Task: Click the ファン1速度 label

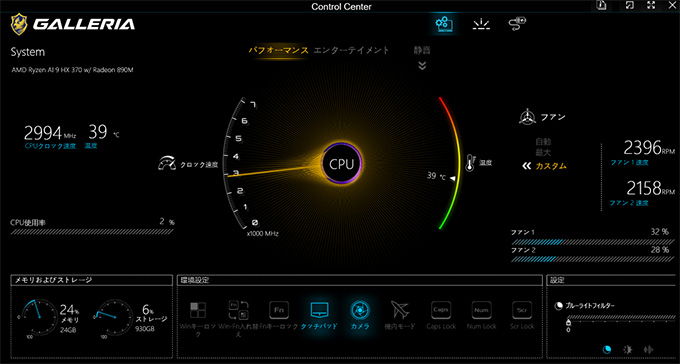Action: pos(629,163)
